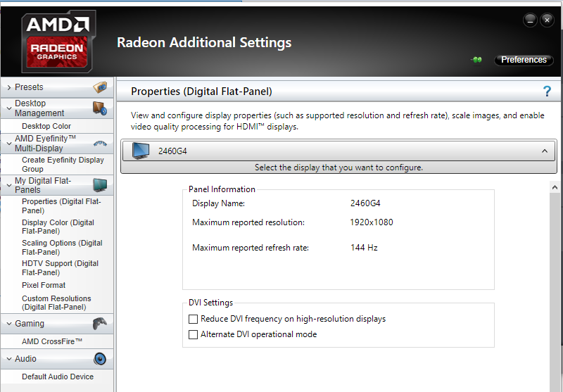This screenshot has width=563, height=392.
Task: Click the 2460G4 monitor icon
Action: coord(140,151)
